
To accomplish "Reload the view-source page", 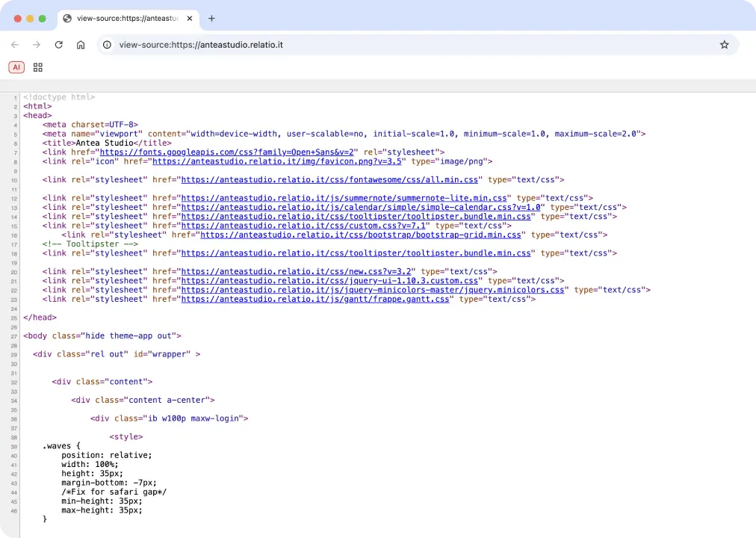I will [x=59, y=45].
